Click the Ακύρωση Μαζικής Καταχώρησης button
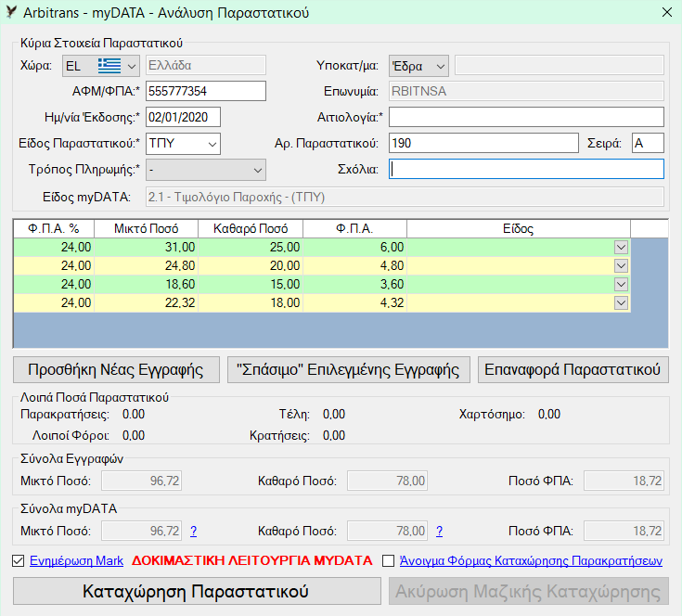 coord(529,591)
